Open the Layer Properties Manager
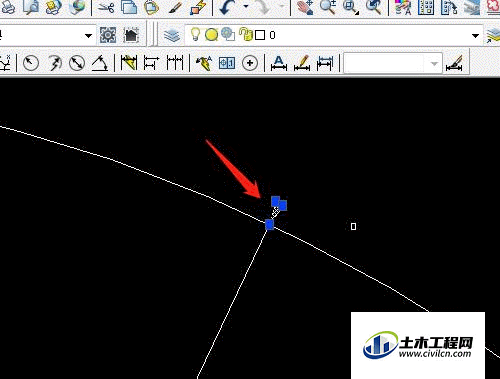Viewport: 500px width, 379px height. (x=172, y=35)
